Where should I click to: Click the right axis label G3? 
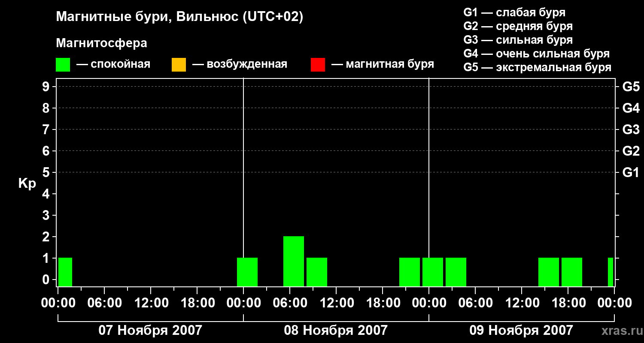(x=631, y=129)
